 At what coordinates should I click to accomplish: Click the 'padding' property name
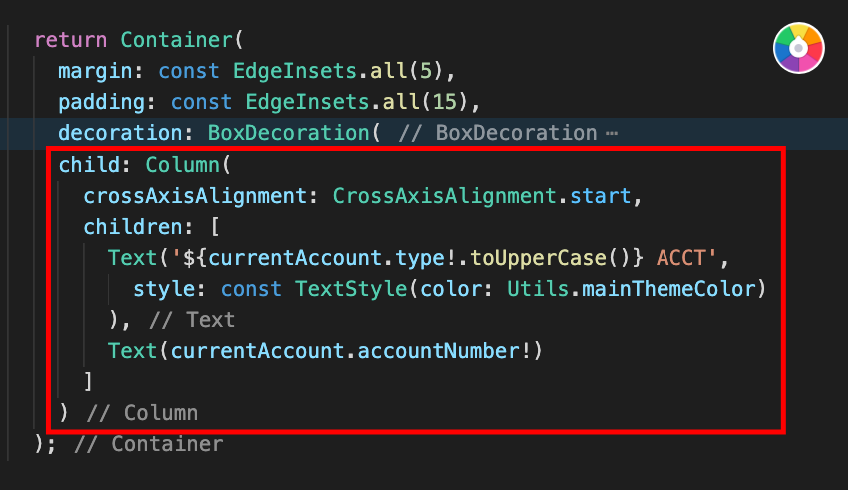coord(102,102)
